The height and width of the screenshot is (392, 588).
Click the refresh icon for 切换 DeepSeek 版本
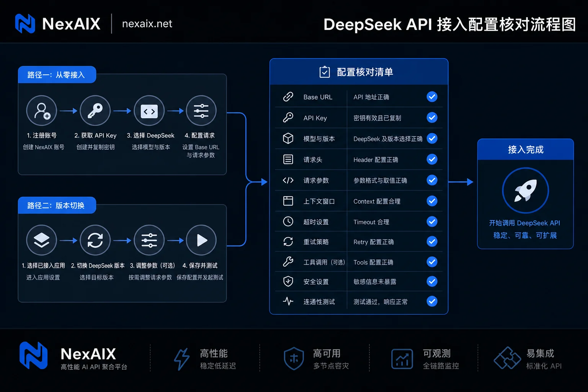(95, 240)
